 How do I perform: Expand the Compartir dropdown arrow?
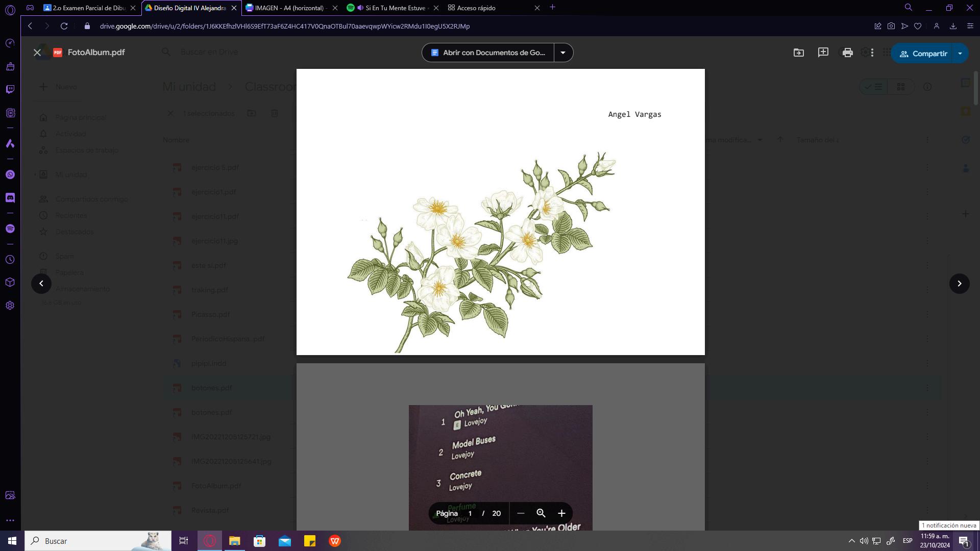point(960,54)
